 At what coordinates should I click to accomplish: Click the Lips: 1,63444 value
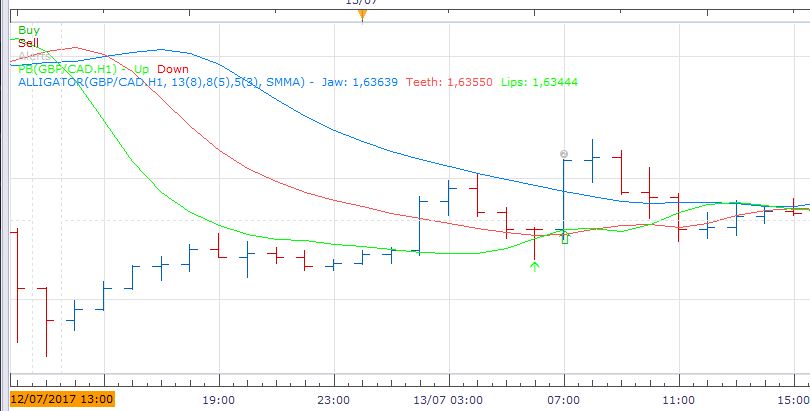coord(539,82)
